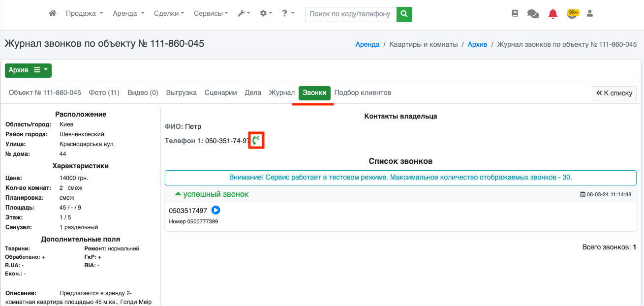Click the green search magnifier button
The height and width of the screenshot is (306, 644).
(x=404, y=14)
